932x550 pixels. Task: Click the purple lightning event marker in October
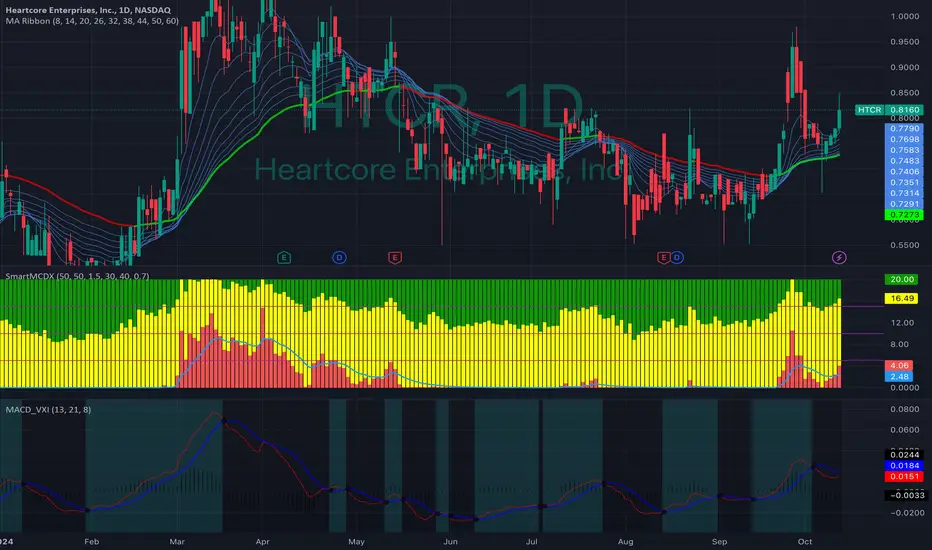tap(839, 257)
